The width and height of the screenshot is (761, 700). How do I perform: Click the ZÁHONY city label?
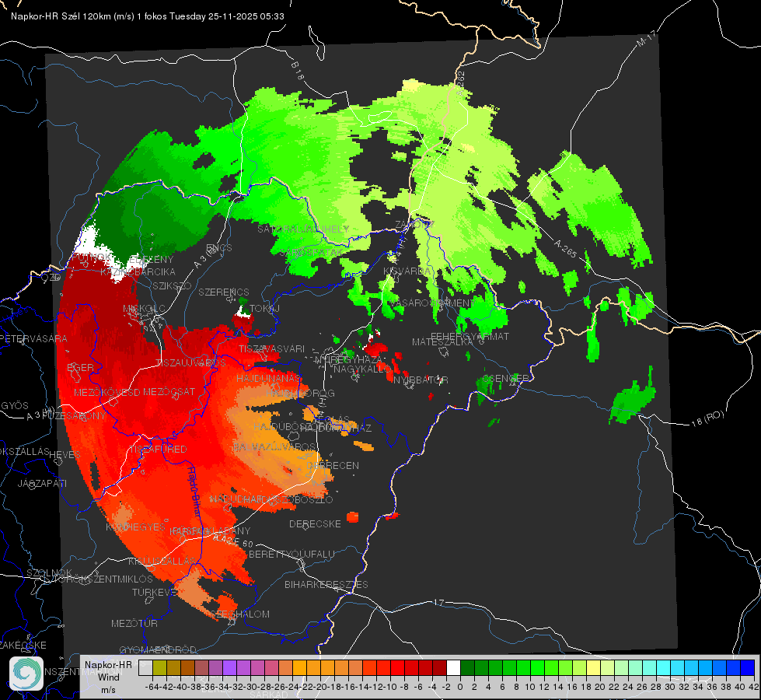414,225
